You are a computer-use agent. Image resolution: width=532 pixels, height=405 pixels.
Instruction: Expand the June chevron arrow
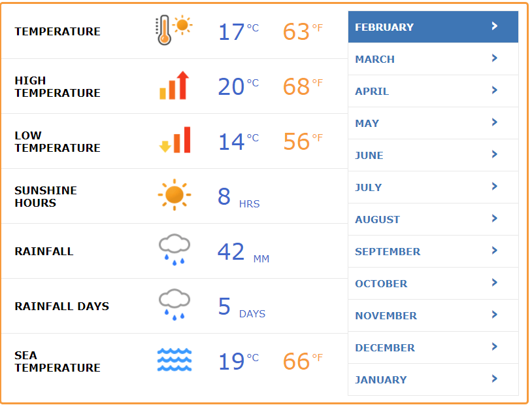(495, 154)
